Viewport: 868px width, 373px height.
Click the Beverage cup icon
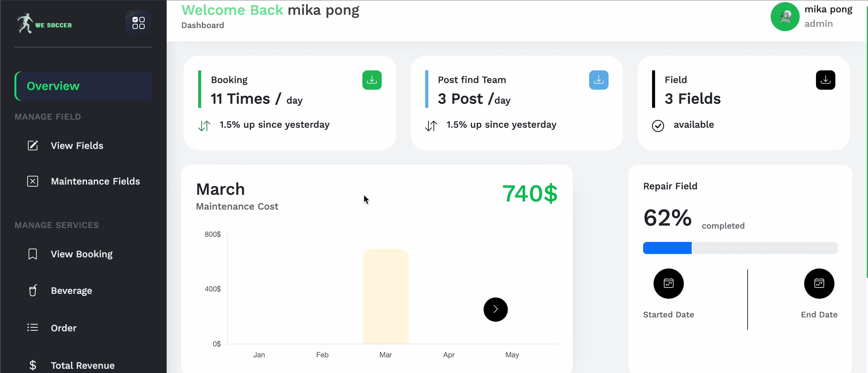33,290
